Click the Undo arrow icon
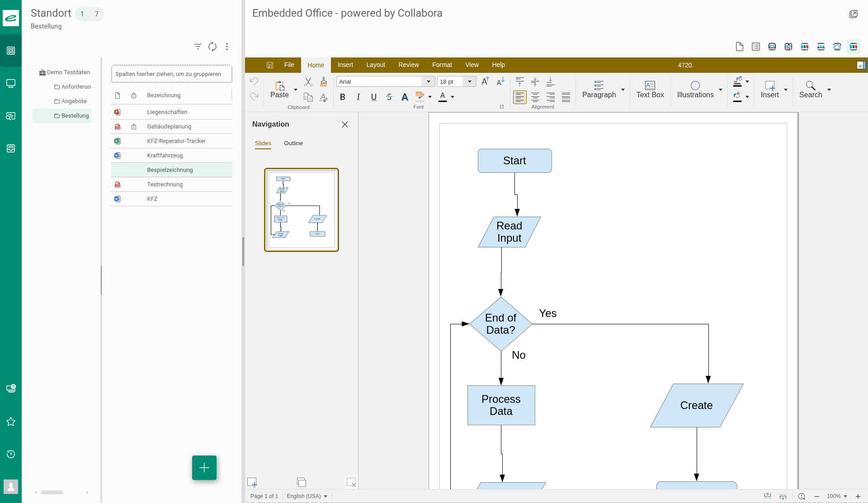Viewport: 868px width, 503px height. pos(254,81)
